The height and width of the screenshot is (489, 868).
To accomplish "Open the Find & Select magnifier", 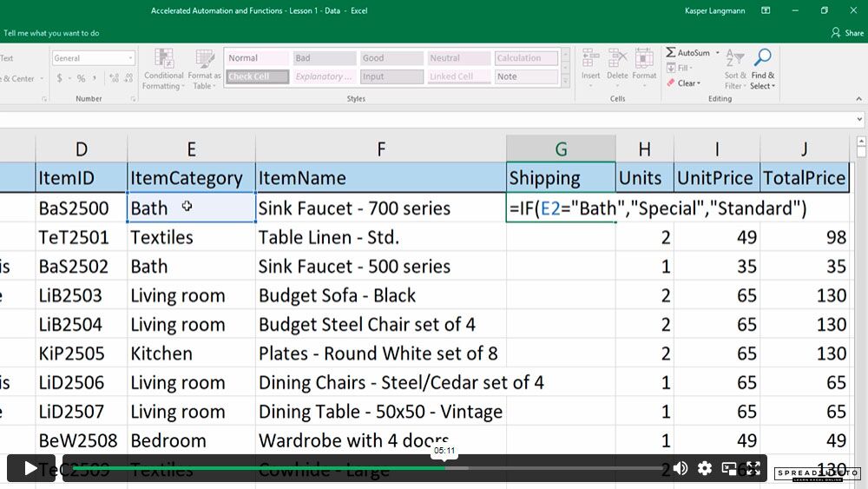I will [x=763, y=57].
